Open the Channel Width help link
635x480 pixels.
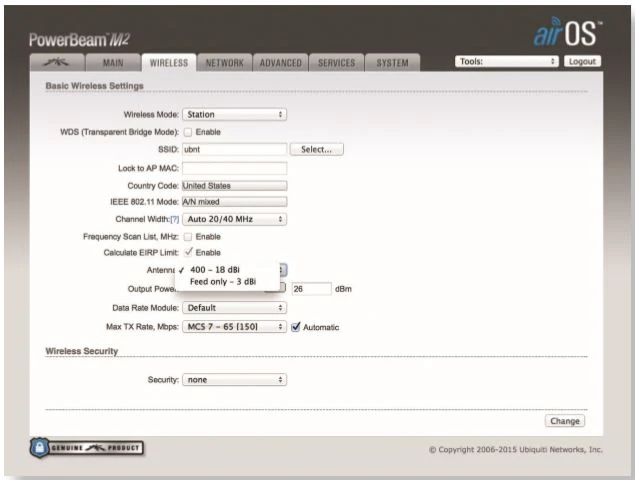(175, 220)
